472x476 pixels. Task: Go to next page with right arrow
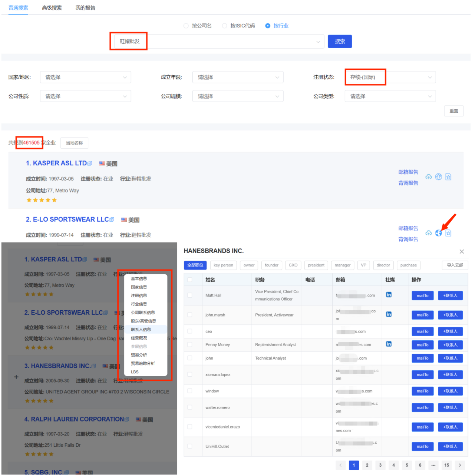[460, 465]
